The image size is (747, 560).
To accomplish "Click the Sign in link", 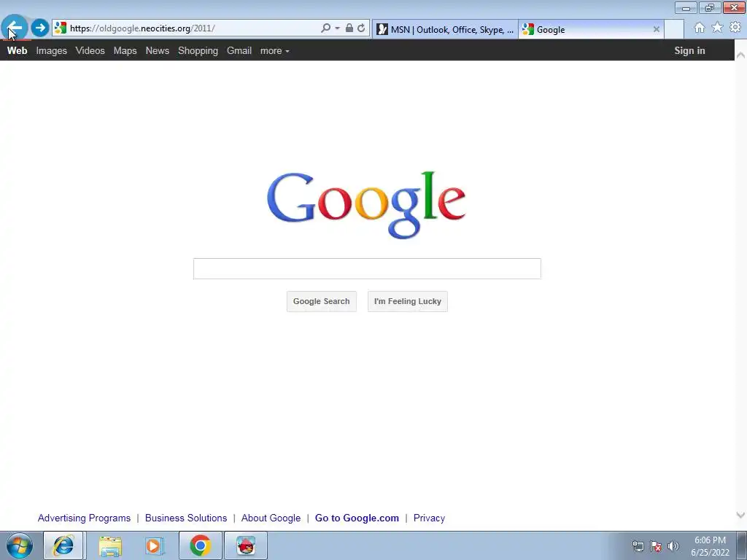I will tap(689, 50).
